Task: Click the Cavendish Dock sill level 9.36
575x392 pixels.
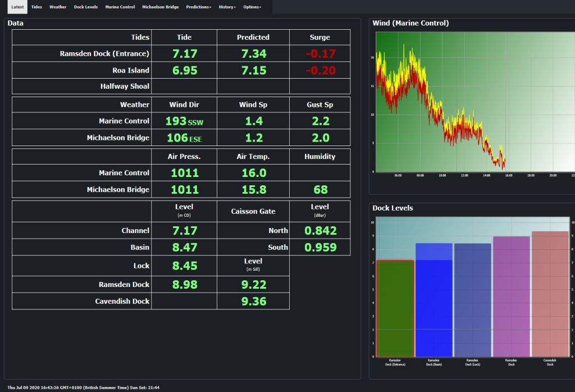Action: (253, 301)
